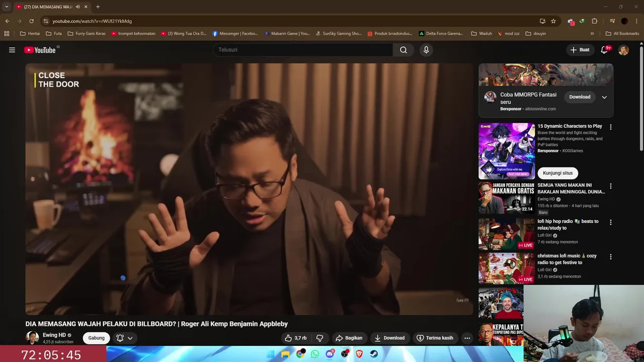The height and width of the screenshot is (362, 644).
Task: Open Ewing HD channel avatar
Action: (32, 338)
